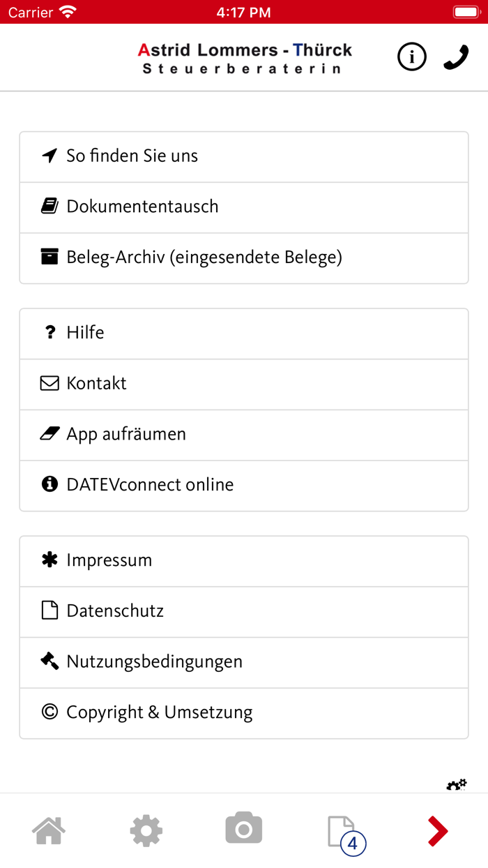Tap the navigation arrow icon beside So finden Sie uns
Viewport: 488px width, 868px height.
click(x=49, y=156)
